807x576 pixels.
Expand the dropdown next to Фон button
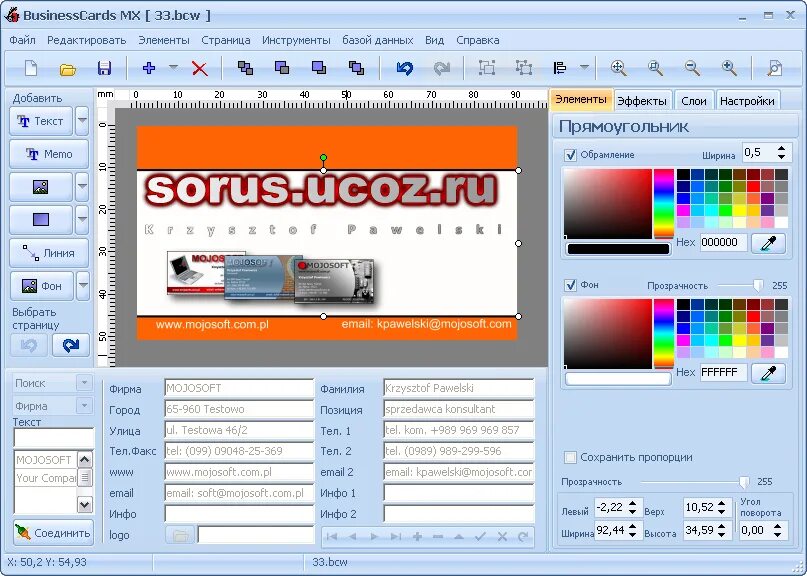click(82, 286)
